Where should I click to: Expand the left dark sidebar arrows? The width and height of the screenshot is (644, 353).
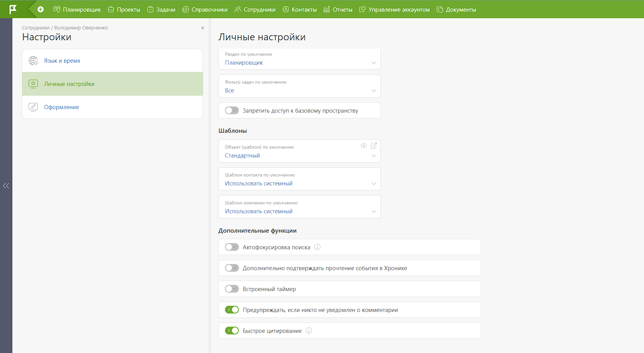pyautogui.click(x=6, y=186)
